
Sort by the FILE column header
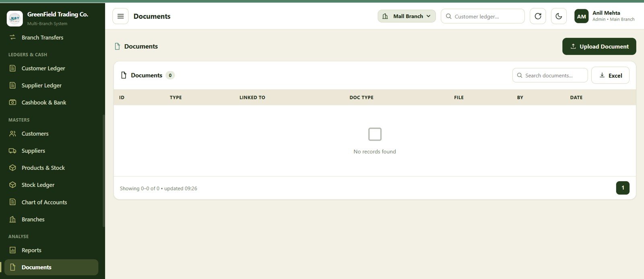[x=459, y=98]
